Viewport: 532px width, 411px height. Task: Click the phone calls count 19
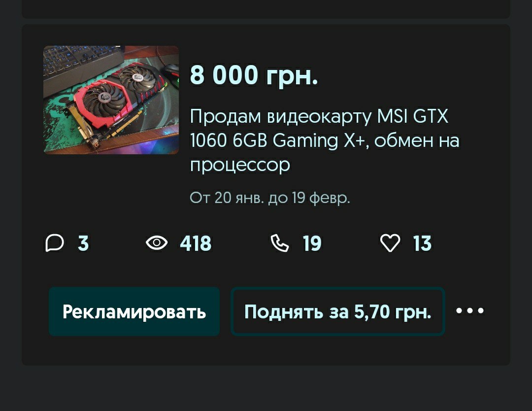click(x=312, y=243)
